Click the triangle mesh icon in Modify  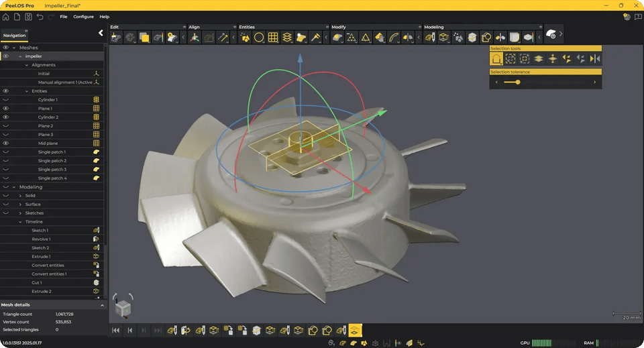(x=365, y=38)
